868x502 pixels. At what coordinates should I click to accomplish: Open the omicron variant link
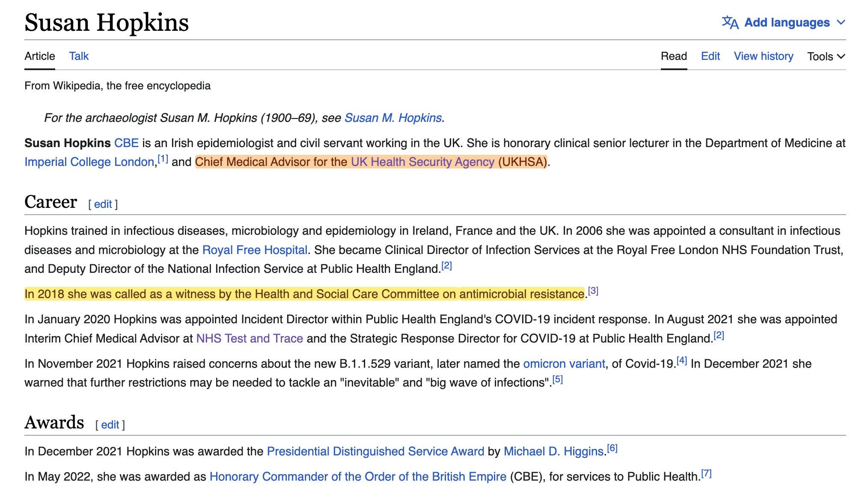pos(564,363)
